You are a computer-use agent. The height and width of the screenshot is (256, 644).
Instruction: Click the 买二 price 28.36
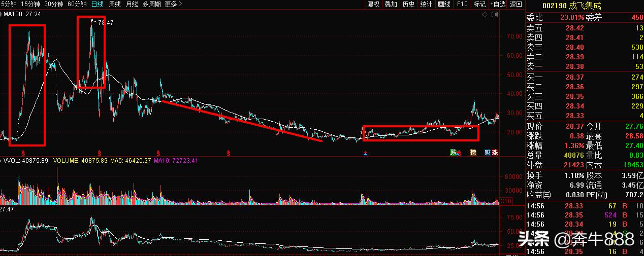click(574, 87)
